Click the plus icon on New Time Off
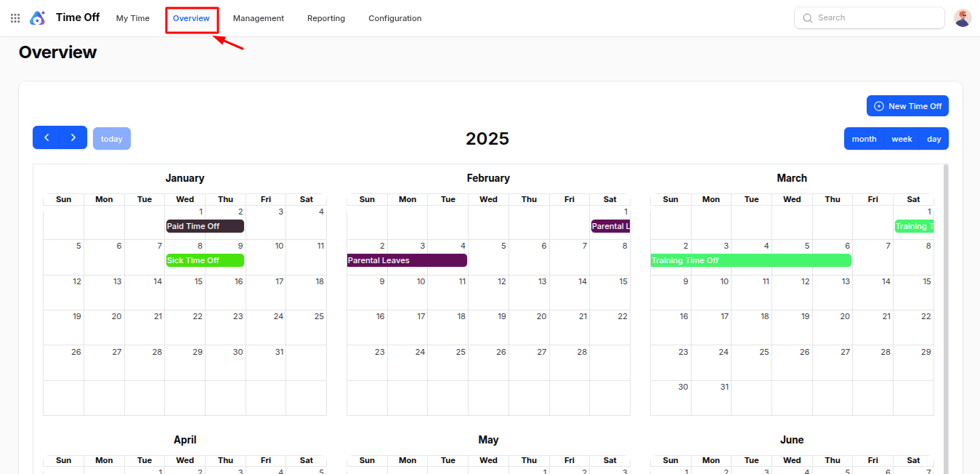 (879, 106)
